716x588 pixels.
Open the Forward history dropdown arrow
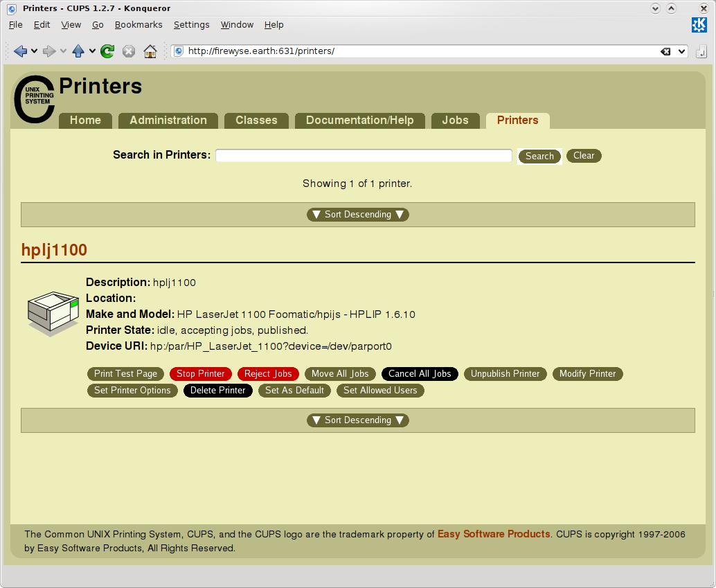63,51
